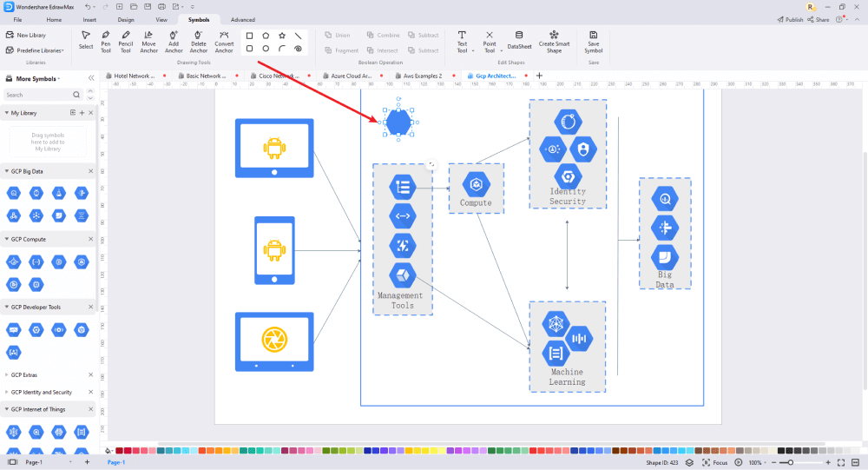The height and width of the screenshot is (470, 868).
Task: Collapse the symbols side panel
Action: tap(91, 78)
